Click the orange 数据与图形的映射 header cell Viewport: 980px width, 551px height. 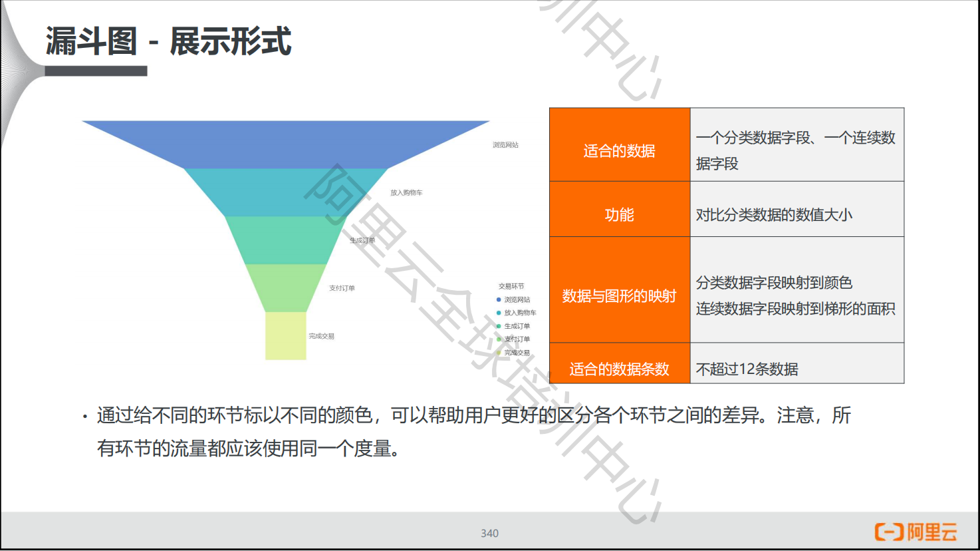coord(620,289)
